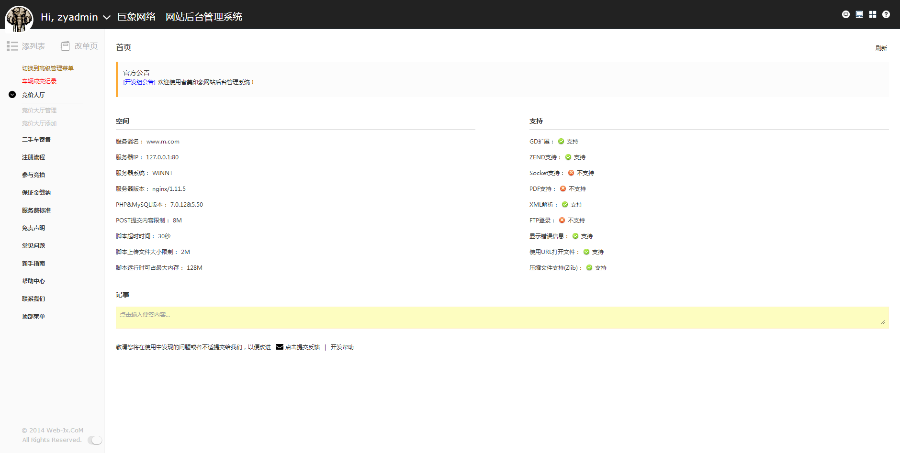Click the © 2014 Web-Ix.CoM copyright text
The image size is (900, 453).
pos(52,430)
